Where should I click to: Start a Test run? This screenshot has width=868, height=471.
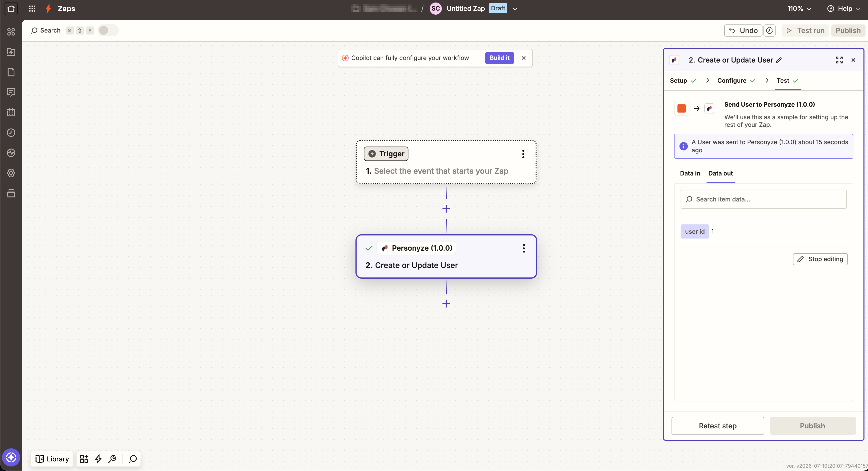point(805,30)
